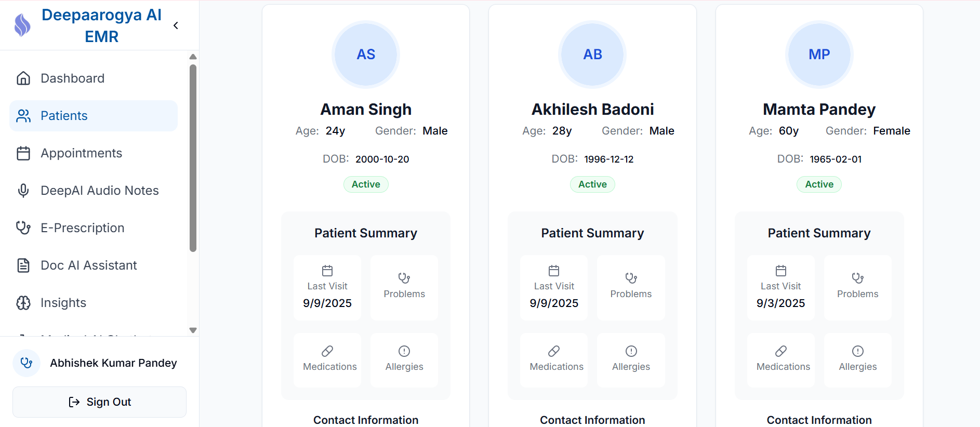Click Mamta Pandey's Last Visit calendar icon

780,271
